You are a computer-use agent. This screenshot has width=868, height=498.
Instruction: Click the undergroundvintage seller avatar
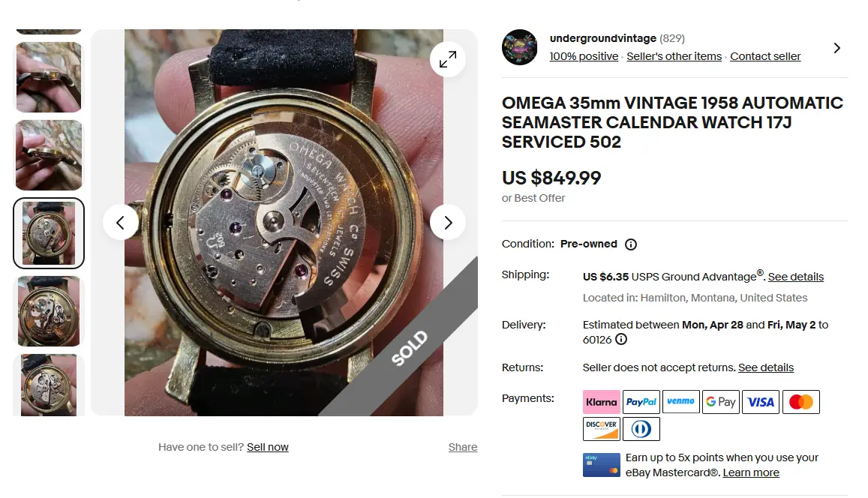point(519,47)
